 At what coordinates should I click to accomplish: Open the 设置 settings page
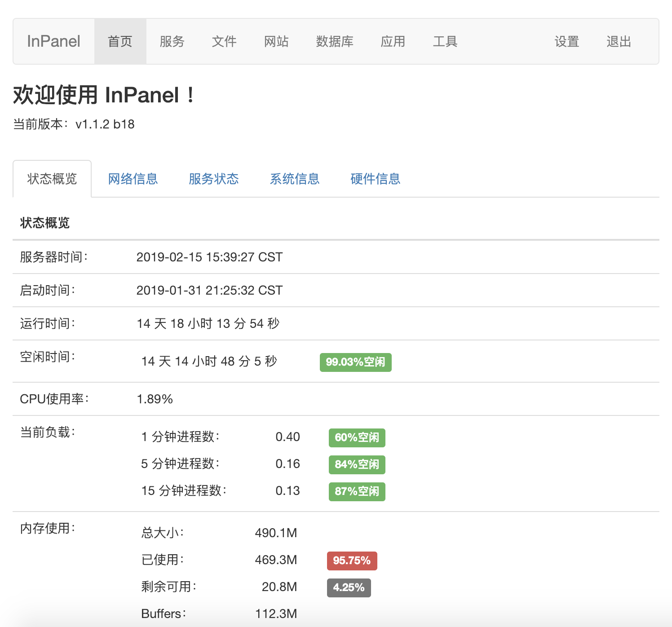(x=566, y=41)
